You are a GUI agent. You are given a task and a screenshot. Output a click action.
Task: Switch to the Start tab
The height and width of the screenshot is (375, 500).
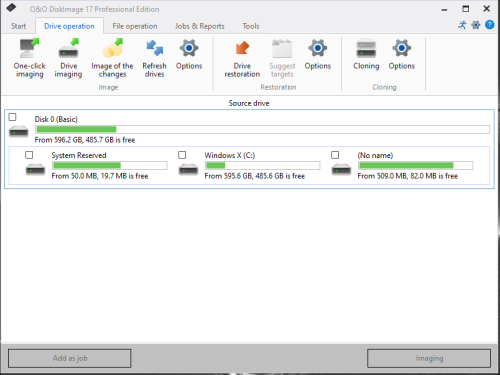(x=18, y=26)
